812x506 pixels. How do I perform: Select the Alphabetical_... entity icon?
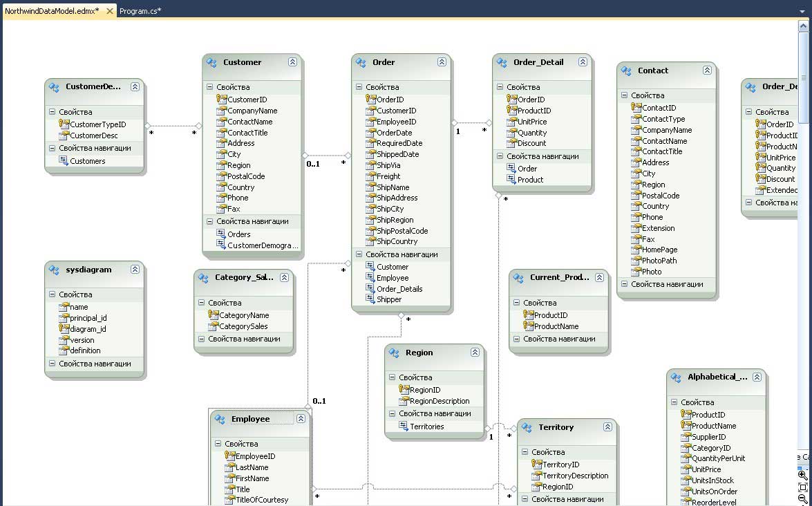tap(676, 377)
